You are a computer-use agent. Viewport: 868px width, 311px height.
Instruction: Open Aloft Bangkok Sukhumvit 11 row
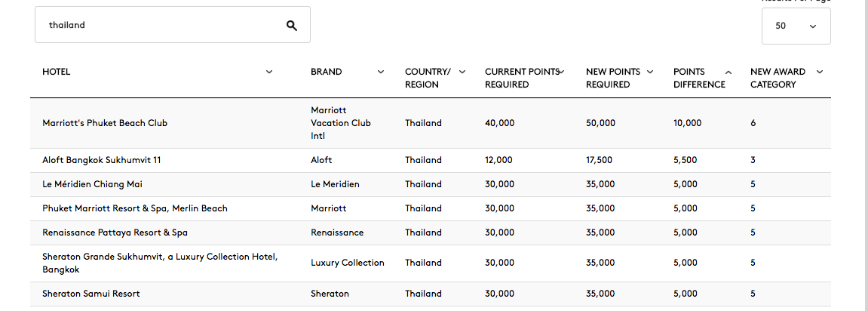431,160
